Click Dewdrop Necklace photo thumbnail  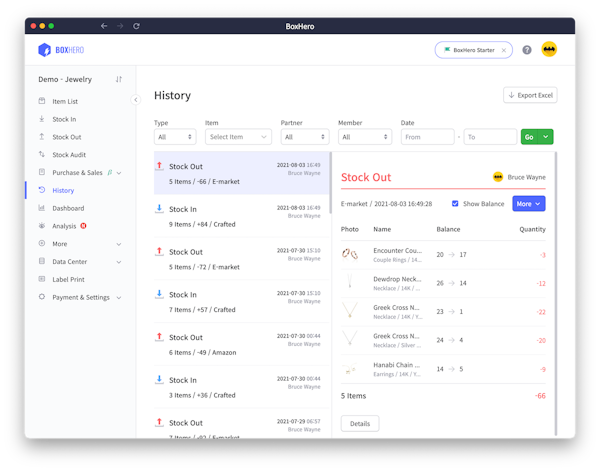click(x=350, y=283)
